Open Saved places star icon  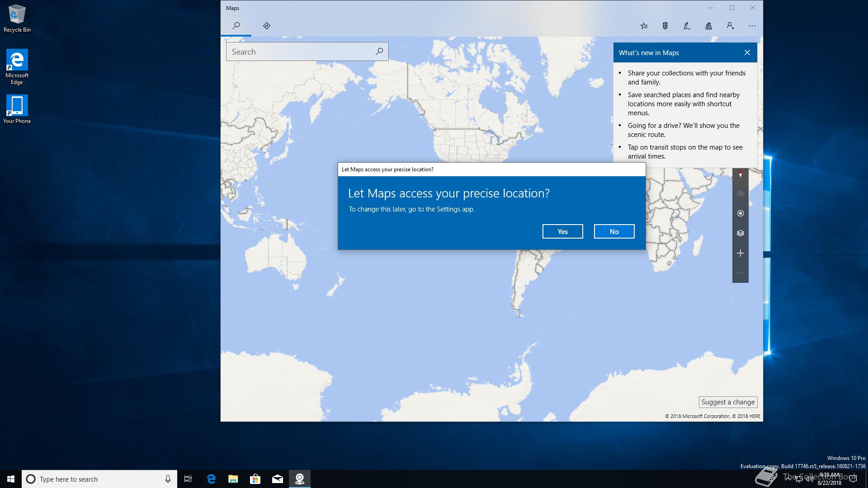[644, 26]
